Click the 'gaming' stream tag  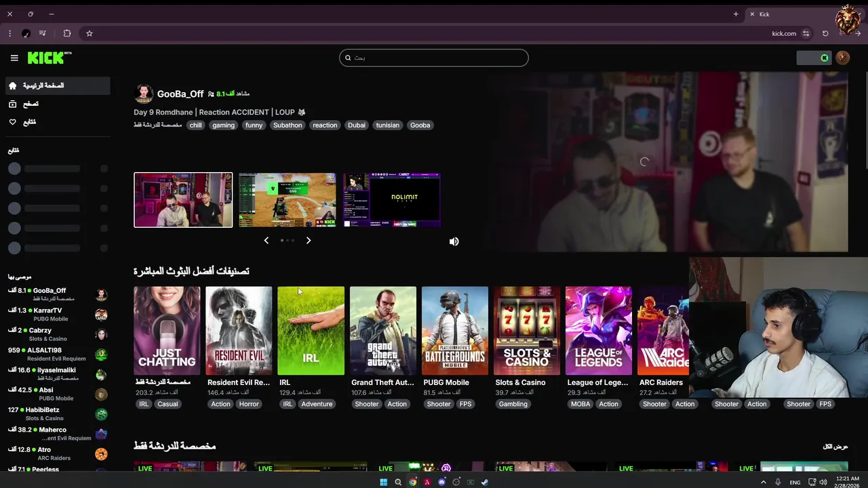223,125
